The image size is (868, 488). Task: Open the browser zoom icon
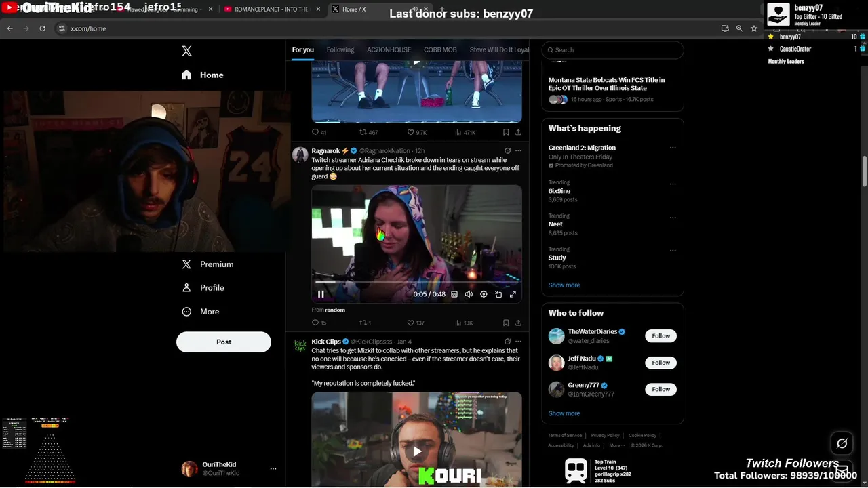[739, 28]
